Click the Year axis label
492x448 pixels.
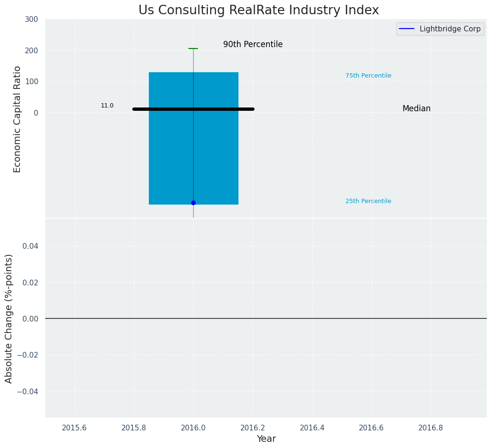[x=266, y=438]
